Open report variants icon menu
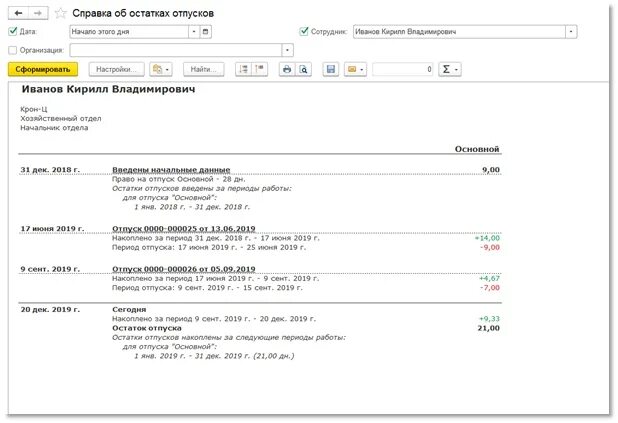 160,69
